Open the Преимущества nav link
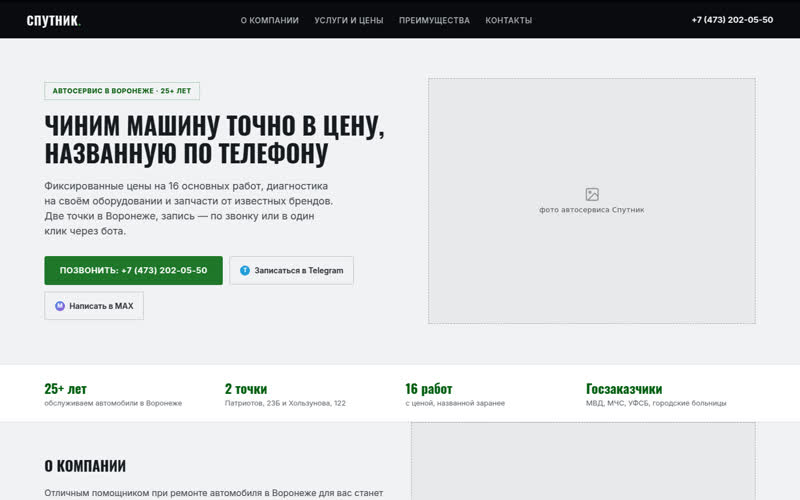The image size is (800, 500). (x=434, y=20)
